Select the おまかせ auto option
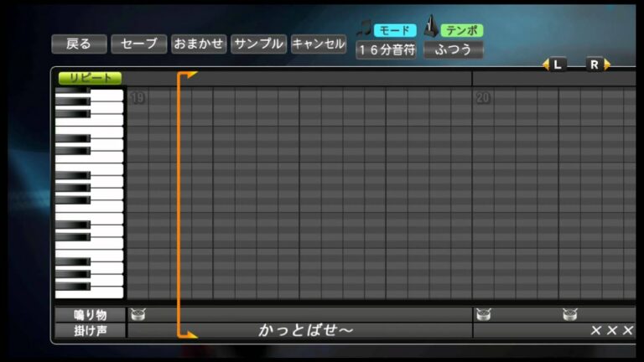This screenshot has height=362, width=644. tap(199, 44)
